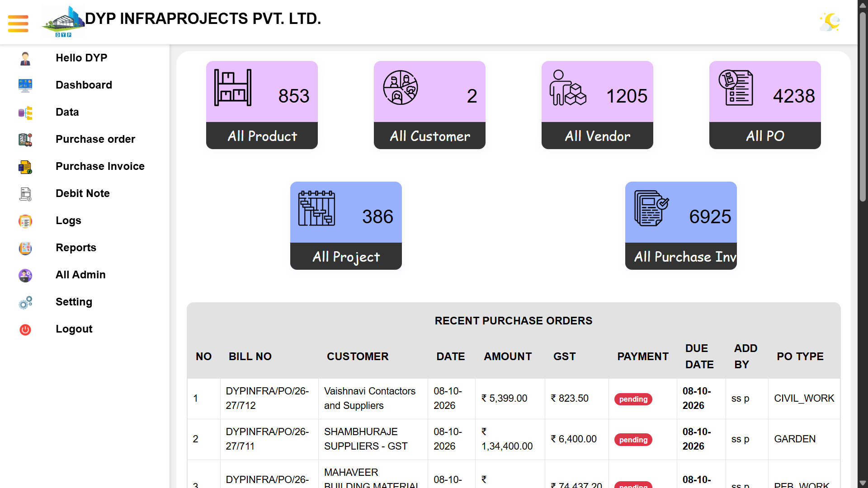868x488 pixels.
Task: Open Dashboard from the sidebar
Action: tap(84, 85)
